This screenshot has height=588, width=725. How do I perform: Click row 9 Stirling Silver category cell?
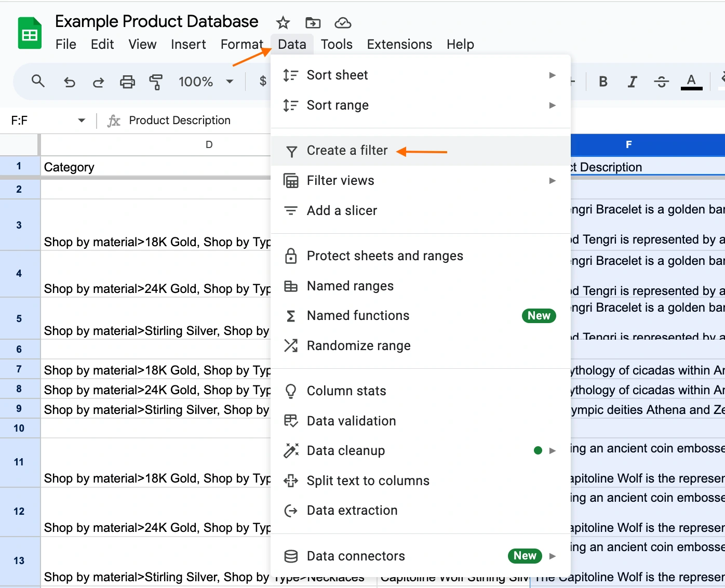click(x=156, y=409)
